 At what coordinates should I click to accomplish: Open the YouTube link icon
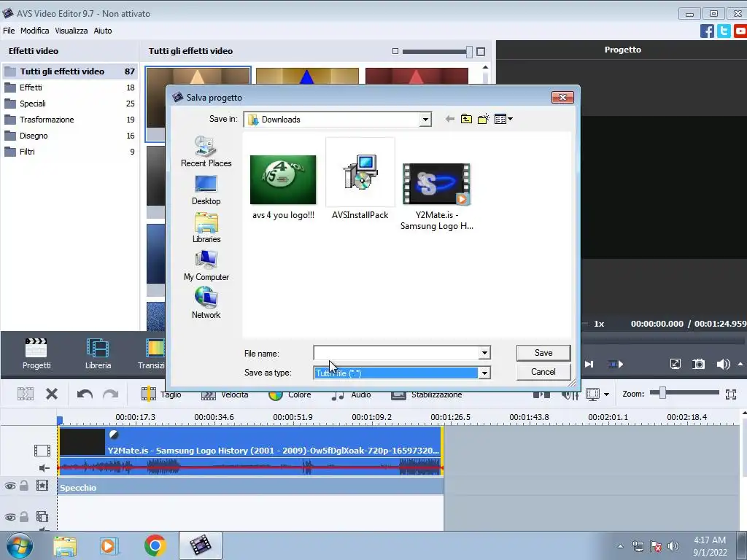pos(740,31)
